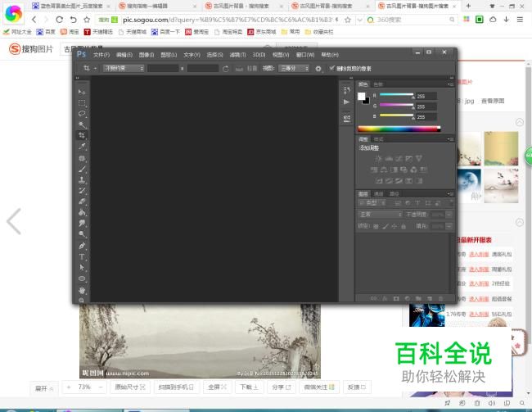Open the 文件 (File) menu in Photoshop
Screen dimensions: 532x412
point(101,54)
